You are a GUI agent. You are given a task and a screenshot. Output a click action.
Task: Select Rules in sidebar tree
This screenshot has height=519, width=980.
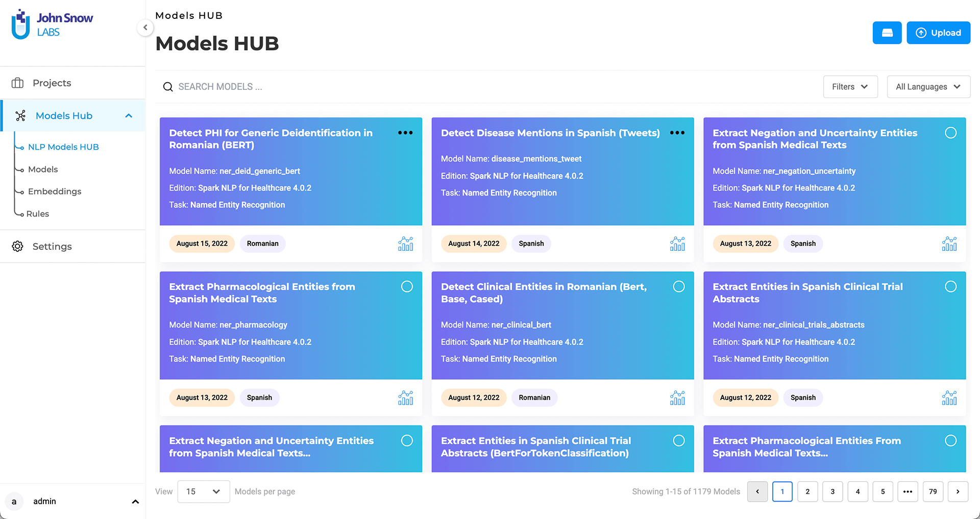(x=38, y=214)
